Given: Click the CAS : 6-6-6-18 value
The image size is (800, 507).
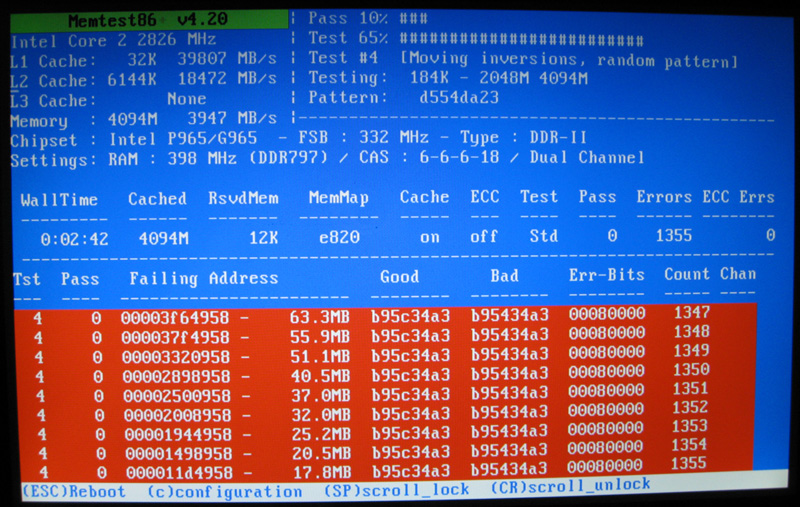Looking at the screenshot, I should point(429,157).
